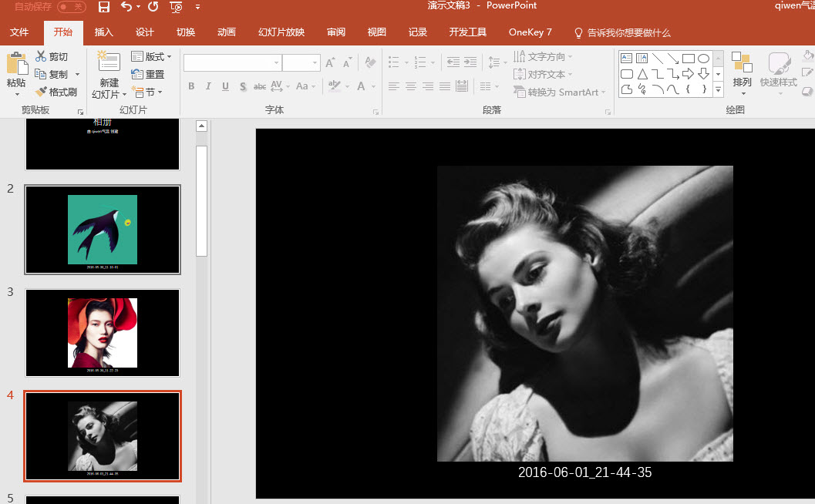Start slideshow from beginning via quick access icon
Image resolution: width=815 pixels, height=504 pixels.
[177, 7]
